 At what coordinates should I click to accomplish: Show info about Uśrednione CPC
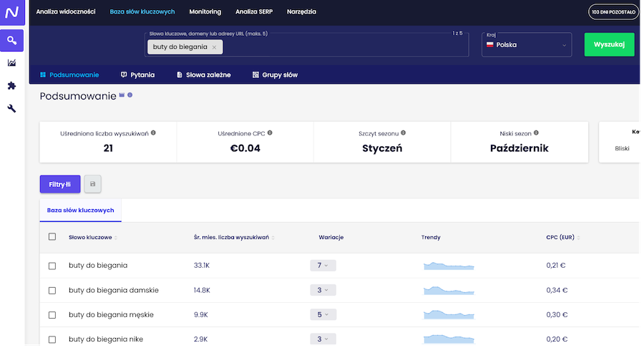click(x=270, y=132)
